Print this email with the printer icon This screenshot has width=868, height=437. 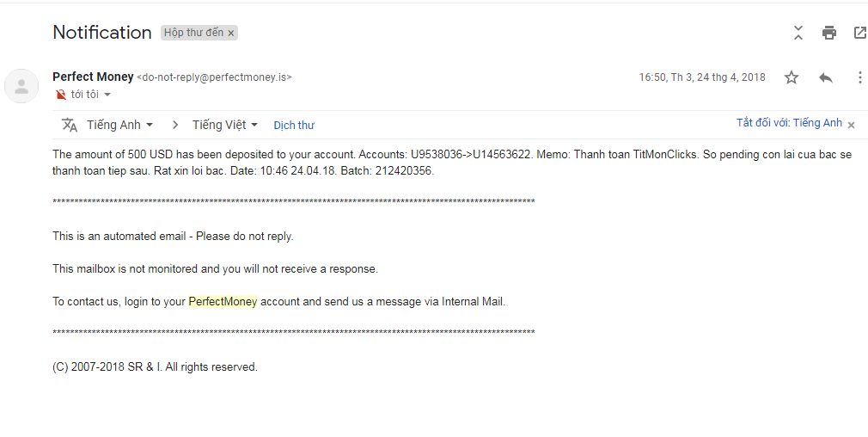(x=828, y=33)
